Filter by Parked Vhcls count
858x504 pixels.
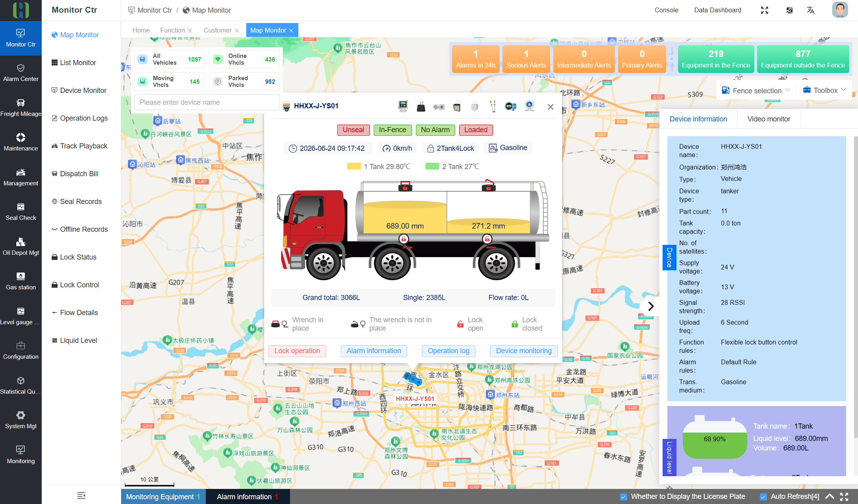(x=245, y=81)
